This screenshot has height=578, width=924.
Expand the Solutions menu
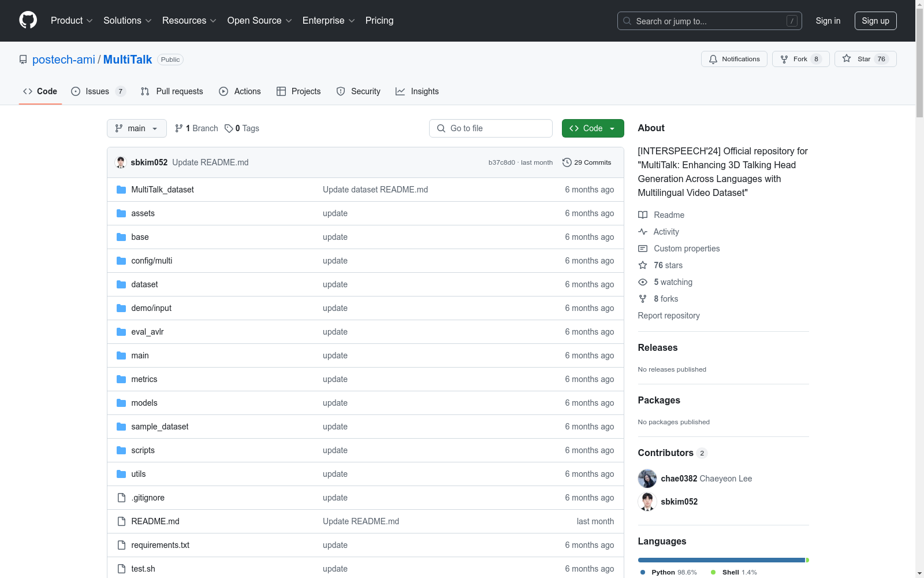(x=128, y=20)
